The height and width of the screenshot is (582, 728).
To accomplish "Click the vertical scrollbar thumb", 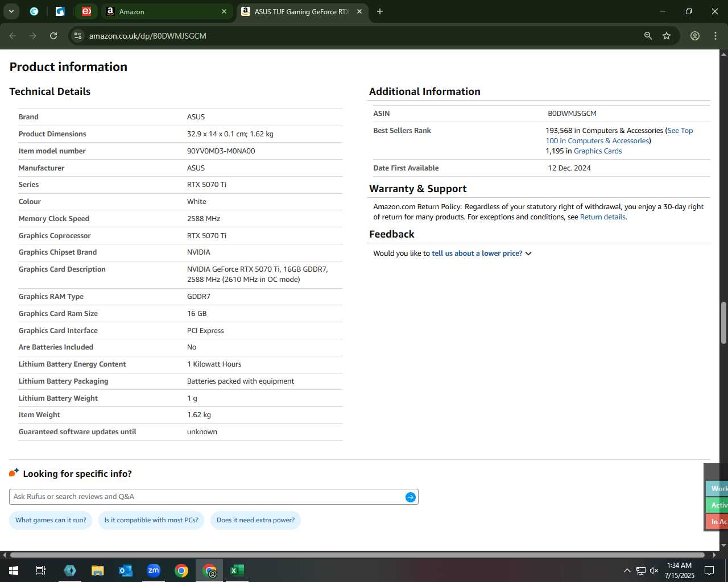I will click(x=723, y=323).
